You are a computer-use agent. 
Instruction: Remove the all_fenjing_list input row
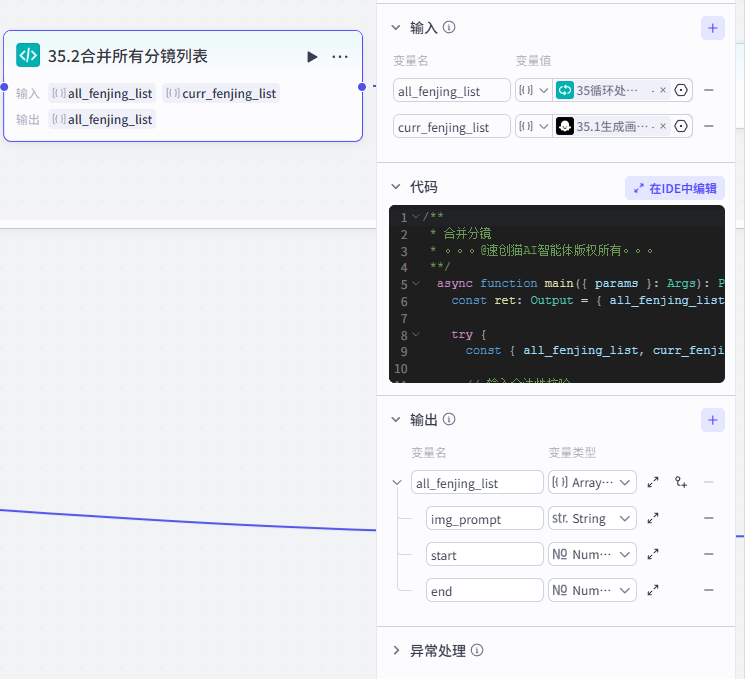point(708,90)
